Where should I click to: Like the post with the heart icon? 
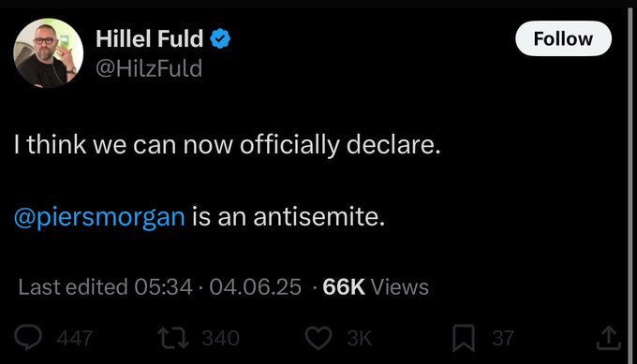coord(318,338)
